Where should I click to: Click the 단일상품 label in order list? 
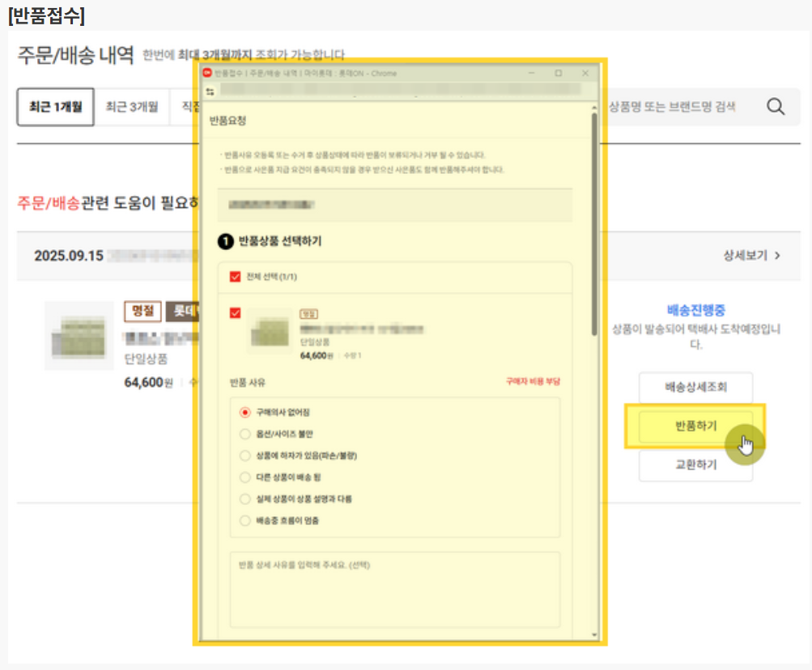(146, 358)
